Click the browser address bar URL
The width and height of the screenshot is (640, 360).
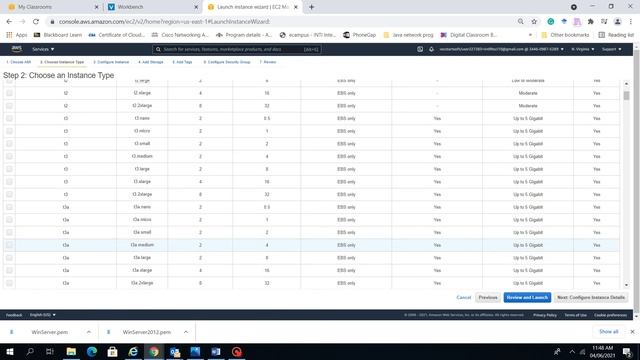164,22
